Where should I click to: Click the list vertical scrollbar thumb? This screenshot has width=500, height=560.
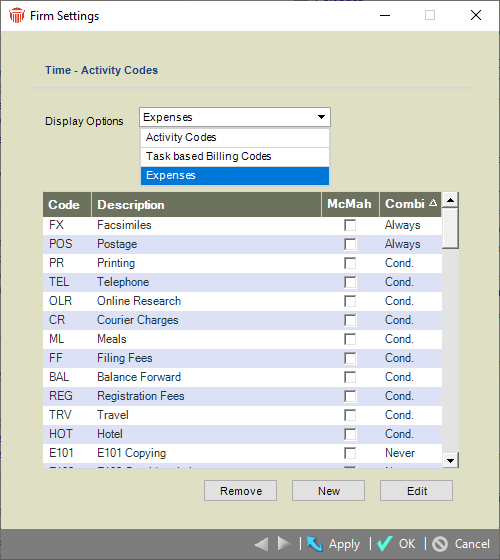[450, 228]
